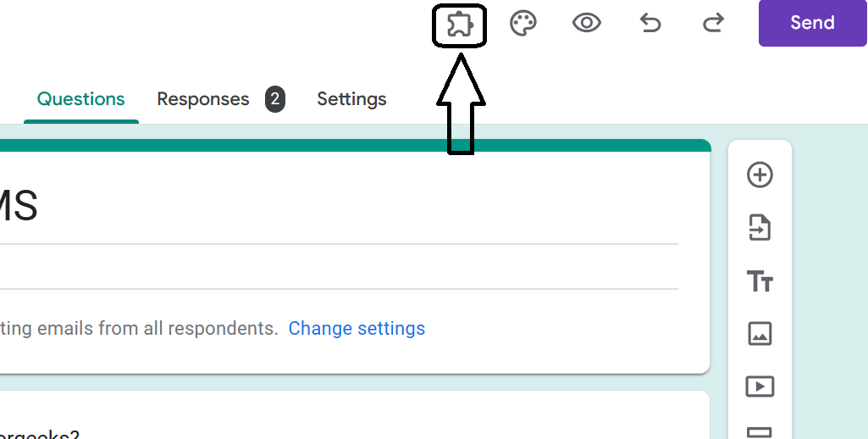Open the Responses tab

click(x=203, y=99)
